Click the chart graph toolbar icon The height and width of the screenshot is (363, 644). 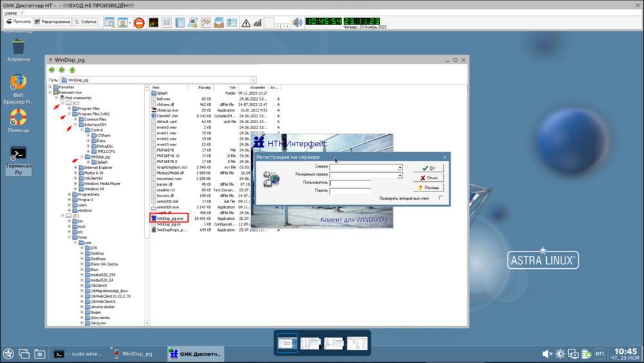[206, 23]
